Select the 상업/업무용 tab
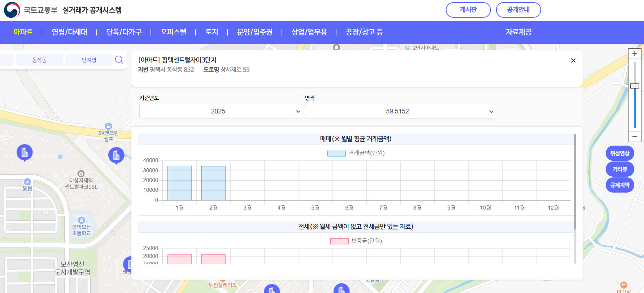The width and height of the screenshot is (644, 293). pyautogui.click(x=309, y=32)
